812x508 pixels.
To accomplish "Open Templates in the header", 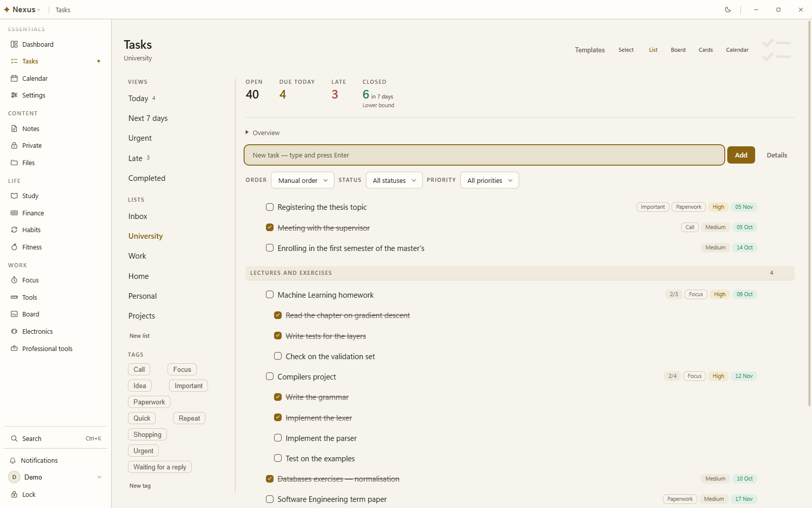I will click(590, 50).
